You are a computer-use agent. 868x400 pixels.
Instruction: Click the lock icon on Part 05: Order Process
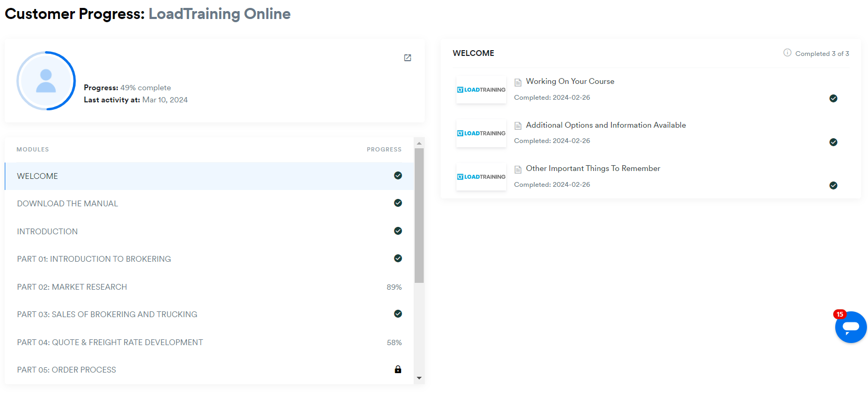click(398, 369)
